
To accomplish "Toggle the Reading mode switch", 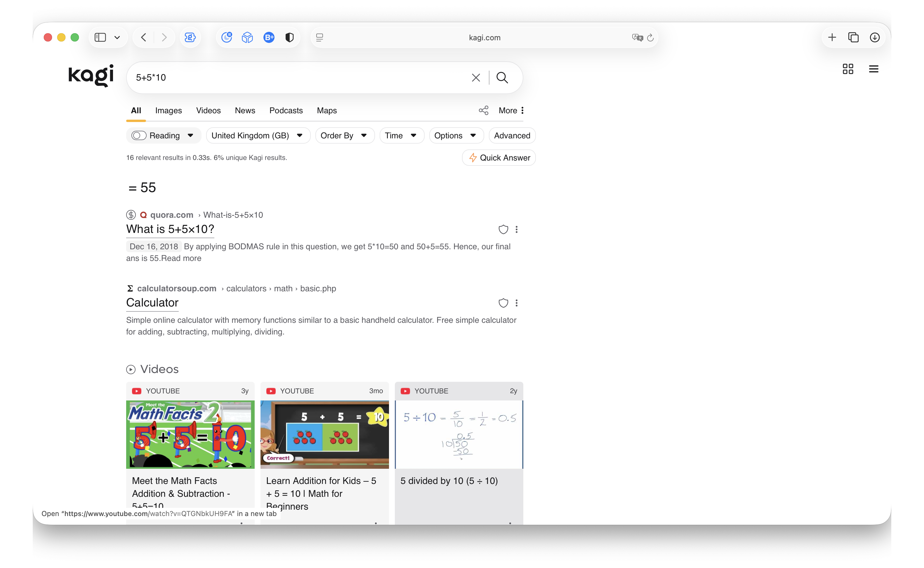I will (x=139, y=136).
